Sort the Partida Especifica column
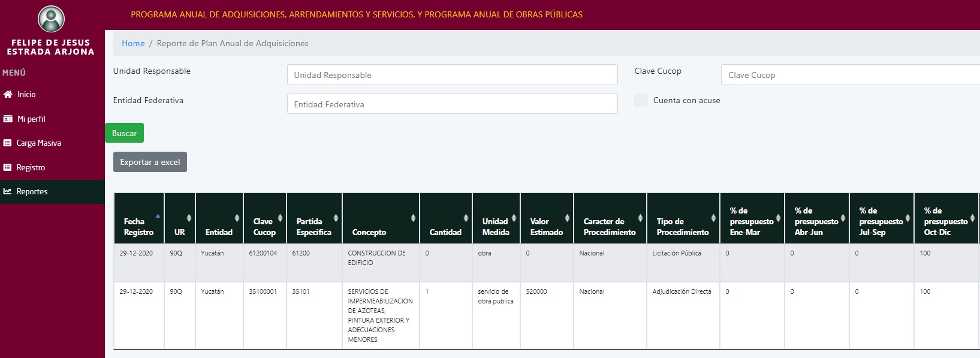Viewport: 980px width, 358px height. pos(336,218)
